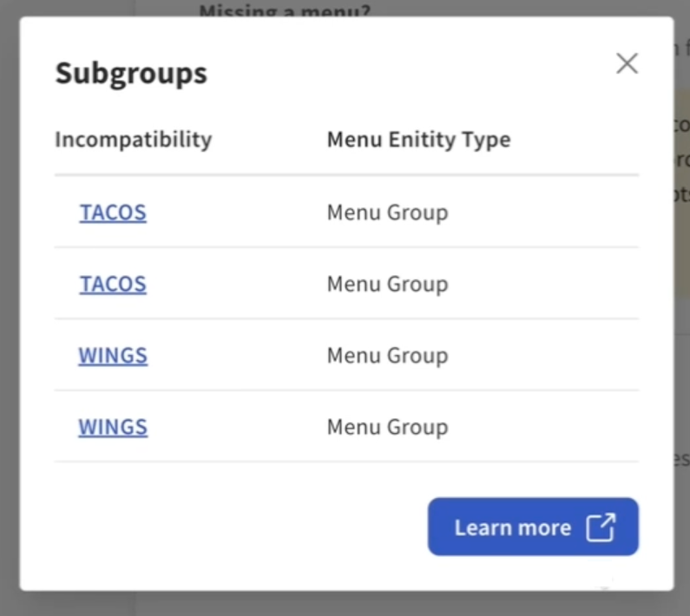Screen dimensions: 690x616
Task: Select Menu Group cell in last WINGS row
Action: [387, 427]
